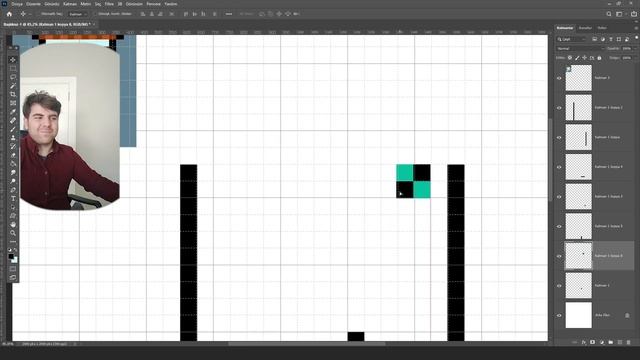Select the Brush tool
The height and width of the screenshot is (360, 640).
click(13, 129)
